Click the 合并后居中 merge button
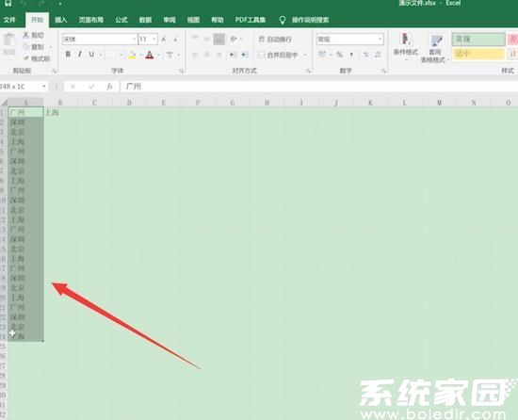 [x=278, y=55]
